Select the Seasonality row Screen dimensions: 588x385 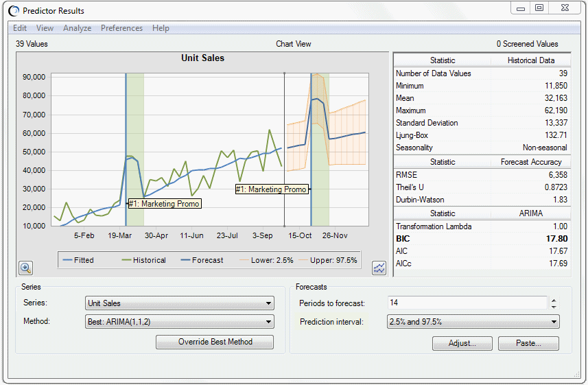[x=482, y=148]
